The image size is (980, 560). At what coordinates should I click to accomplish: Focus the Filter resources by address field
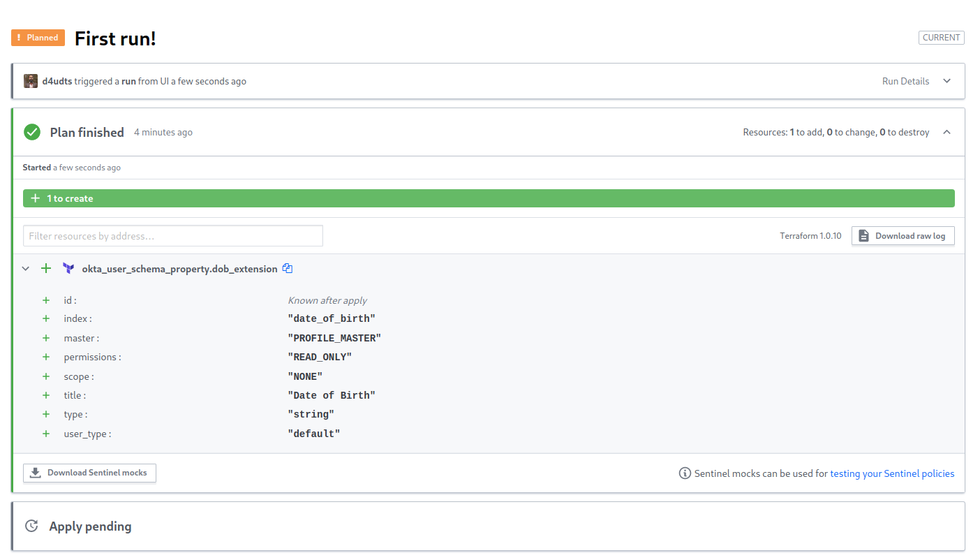tap(173, 236)
